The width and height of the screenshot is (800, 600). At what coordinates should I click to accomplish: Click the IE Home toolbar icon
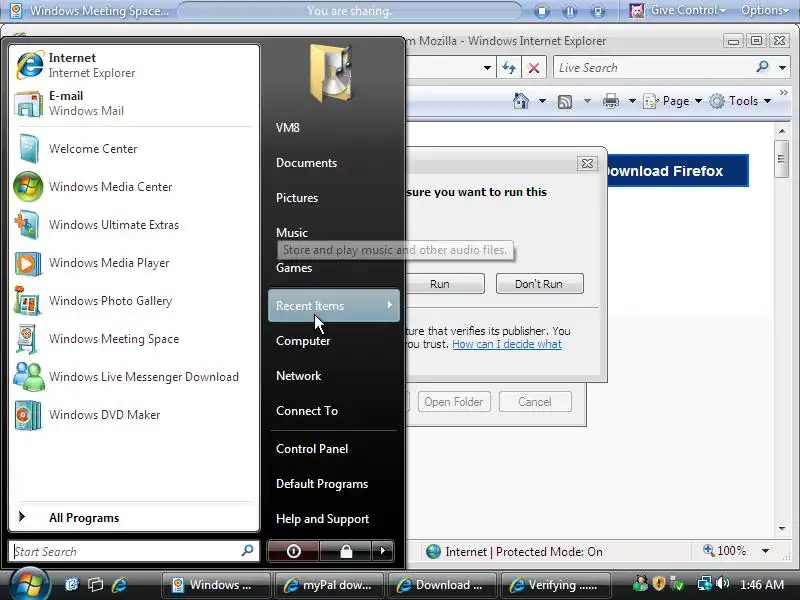tap(521, 101)
